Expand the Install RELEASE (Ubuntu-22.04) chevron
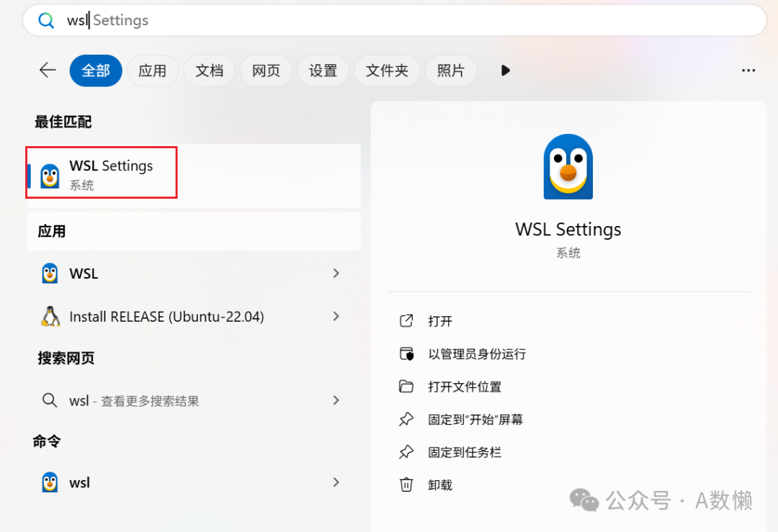The image size is (778, 532). pos(336,317)
